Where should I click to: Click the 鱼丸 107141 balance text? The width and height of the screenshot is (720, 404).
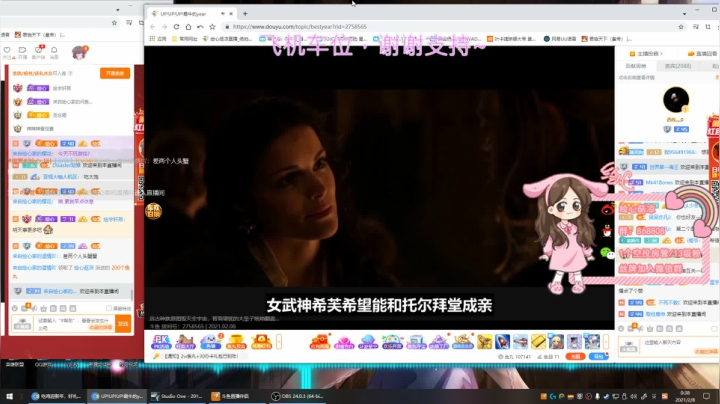click(515, 357)
